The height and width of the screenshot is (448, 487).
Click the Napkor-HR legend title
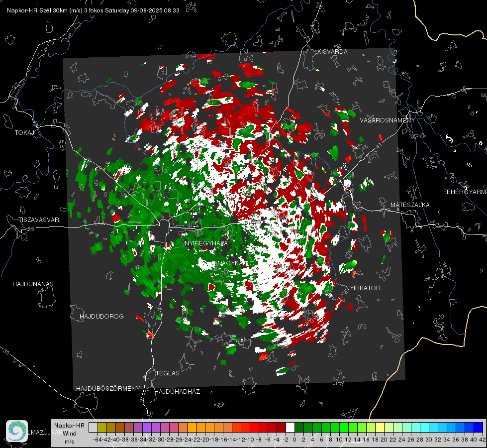pos(69,426)
